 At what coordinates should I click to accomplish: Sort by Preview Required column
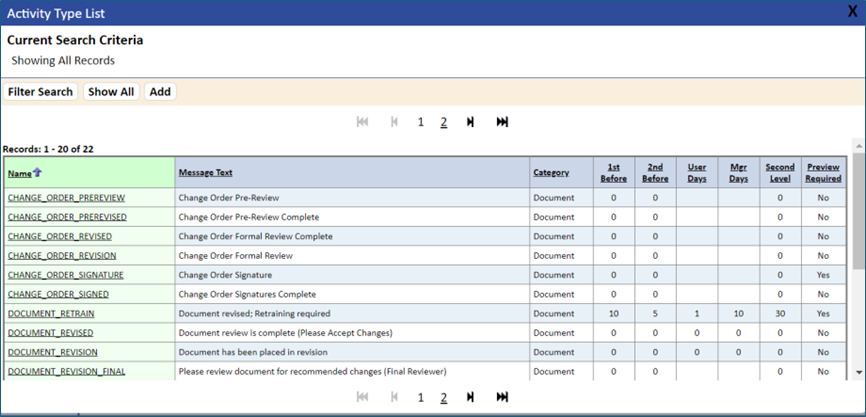point(823,173)
